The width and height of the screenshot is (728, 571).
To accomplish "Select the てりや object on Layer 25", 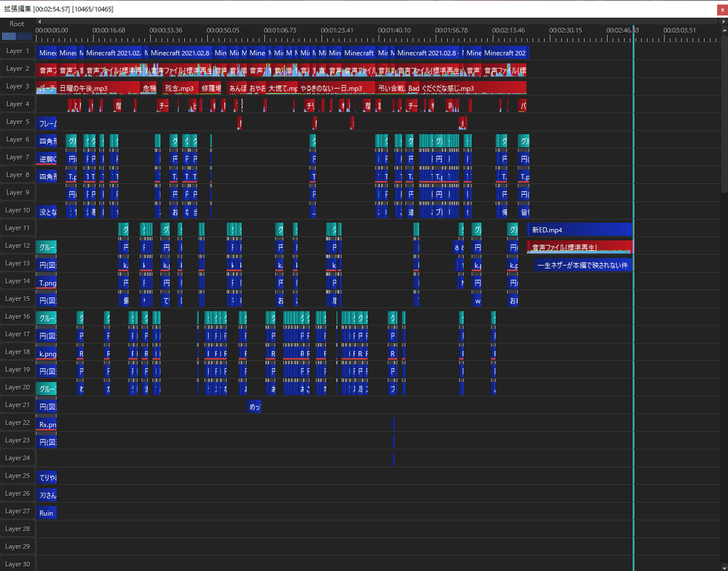I will tap(47, 478).
